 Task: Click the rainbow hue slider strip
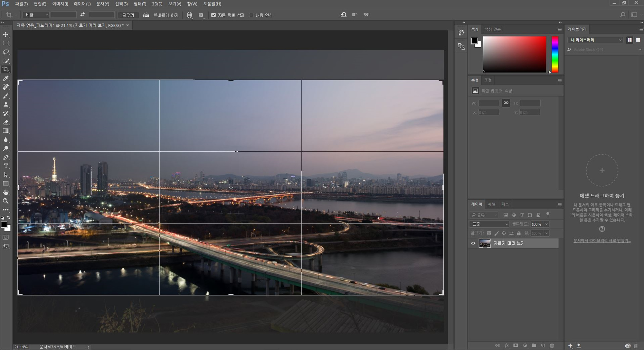pos(555,54)
